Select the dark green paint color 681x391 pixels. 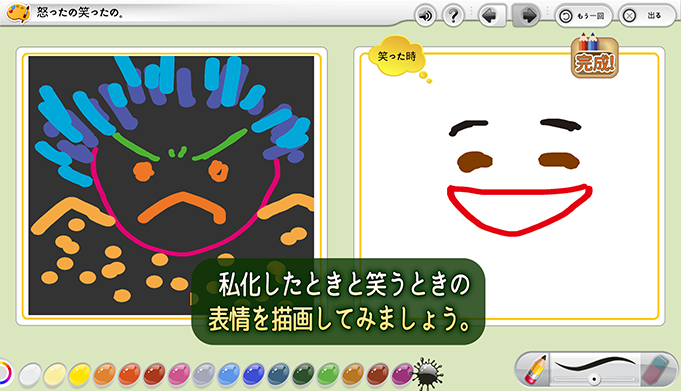(x=303, y=374)
